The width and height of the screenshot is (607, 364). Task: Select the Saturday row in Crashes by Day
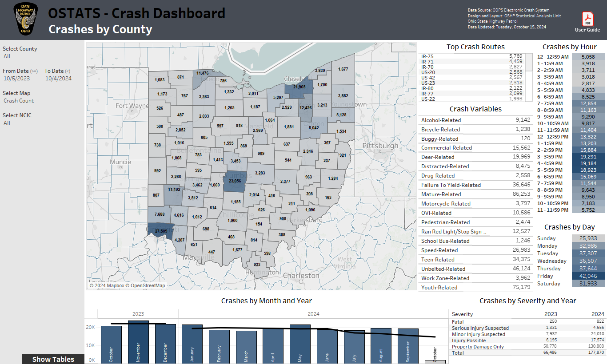(x=570, y=284)
